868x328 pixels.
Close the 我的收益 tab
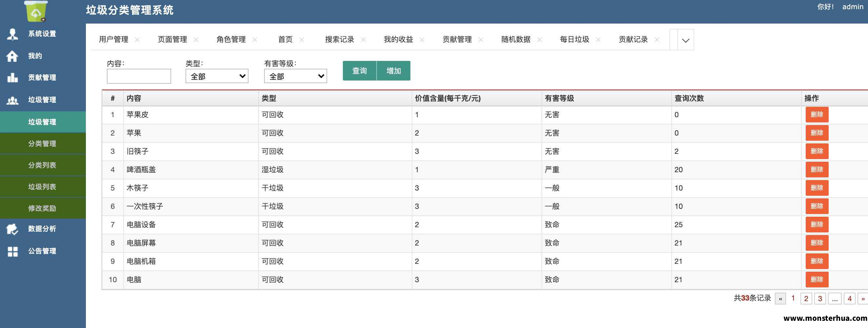click(422, 40)
